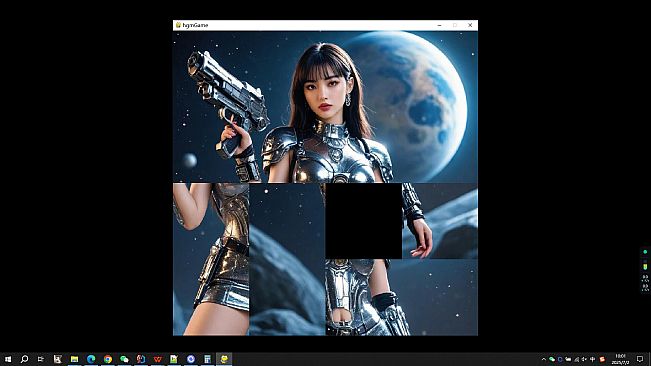Open the Windows notification center

(x=640, y=359)
